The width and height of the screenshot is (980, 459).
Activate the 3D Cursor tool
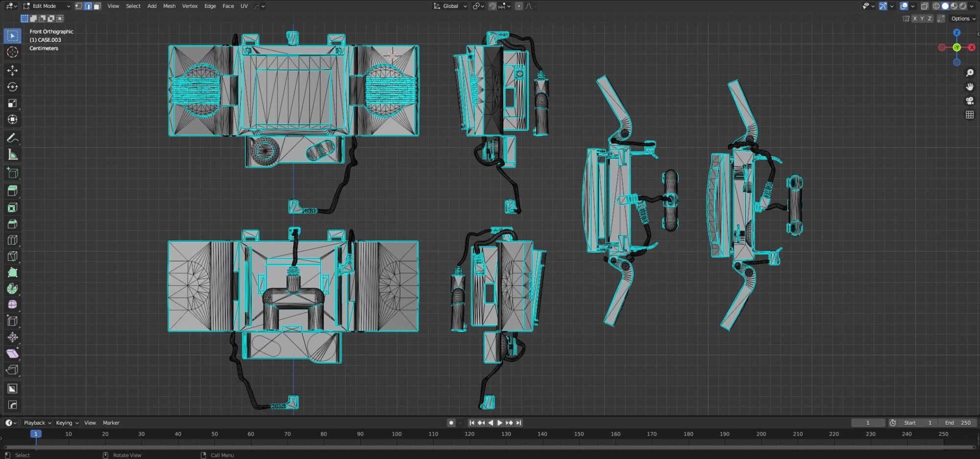pos(13,52)
